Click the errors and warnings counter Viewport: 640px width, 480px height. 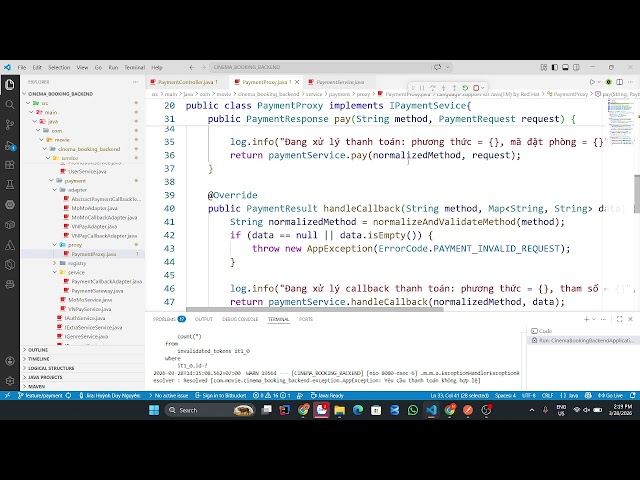[x=272, y=396]
